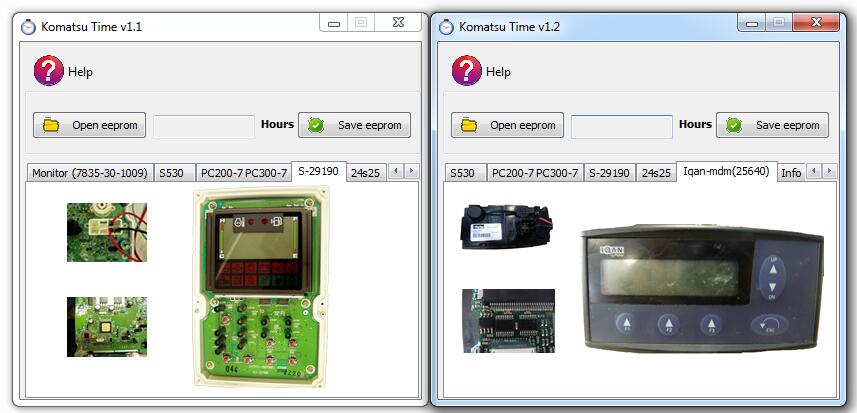
Task: Click the Help label in Komatsu Time v1.2
Action: pyautogui.click(x=498, y=72)
